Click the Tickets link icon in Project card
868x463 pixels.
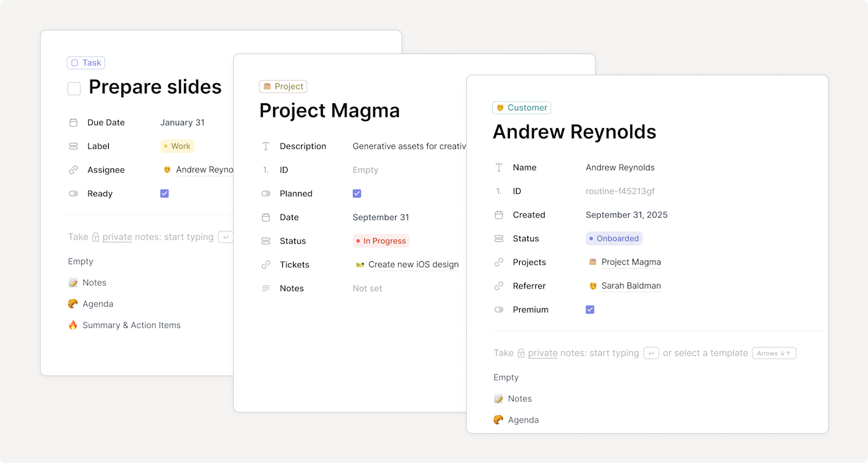266,265
